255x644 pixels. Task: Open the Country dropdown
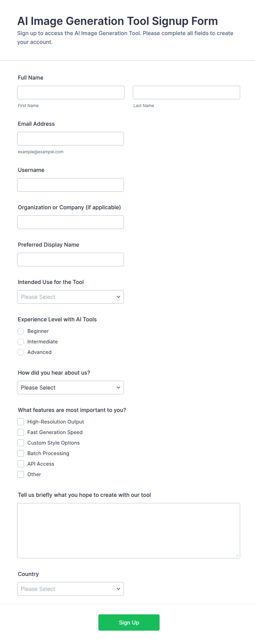pyautogui.click(x=70, y=589)
